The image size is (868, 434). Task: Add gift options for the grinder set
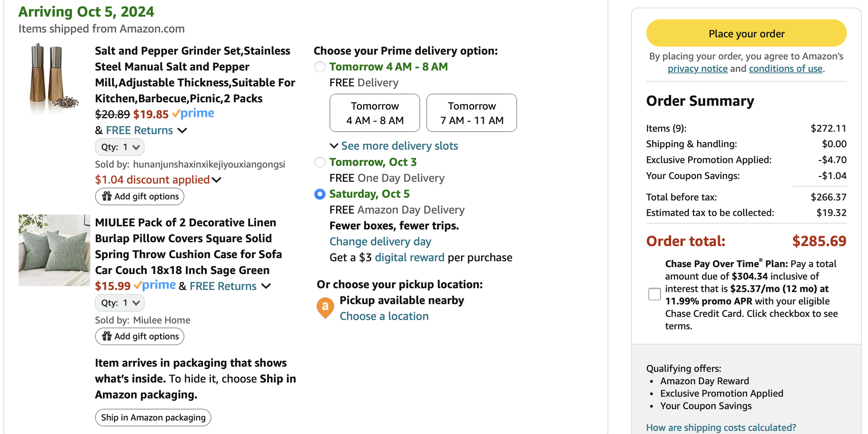[x=140, y=196]
